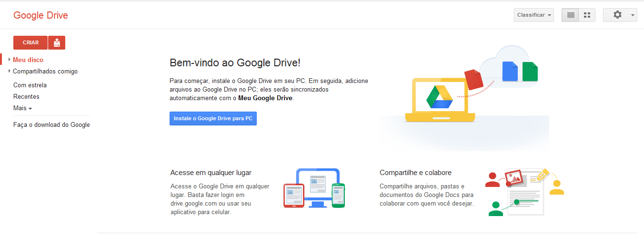Viewport: 644px width, 238px height.
Task: Click the red CRIAR button
Action: tap(30, 42)
